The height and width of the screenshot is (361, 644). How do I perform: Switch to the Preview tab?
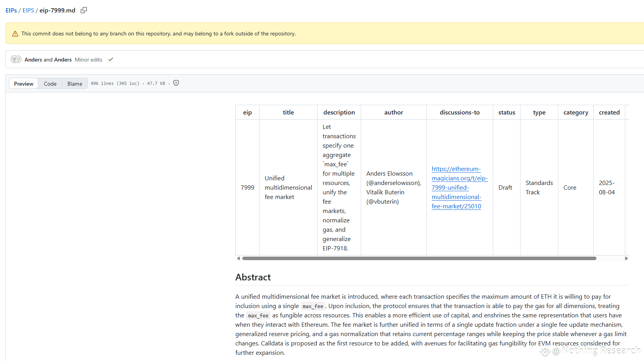[x=24, y=84]
